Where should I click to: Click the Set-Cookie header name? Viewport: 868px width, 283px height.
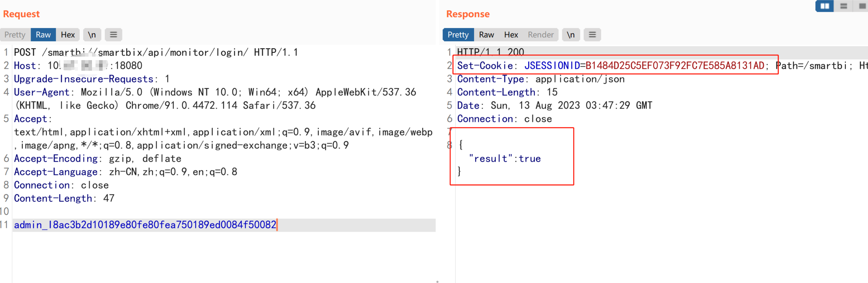[485, 66]
